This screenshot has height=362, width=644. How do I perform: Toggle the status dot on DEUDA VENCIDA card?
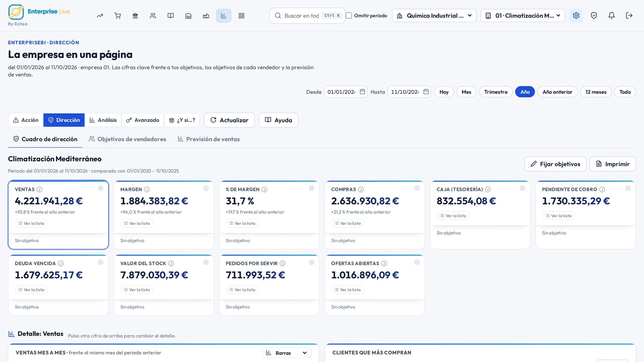point(101,262)
